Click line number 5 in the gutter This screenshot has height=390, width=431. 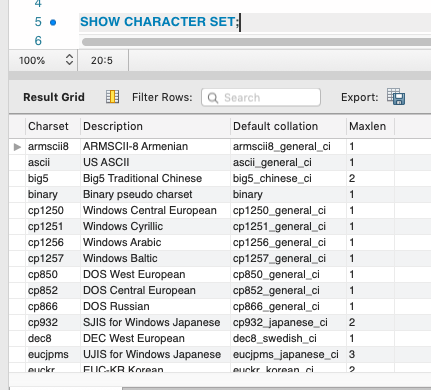pyautogui.click(x=38, y=22)
